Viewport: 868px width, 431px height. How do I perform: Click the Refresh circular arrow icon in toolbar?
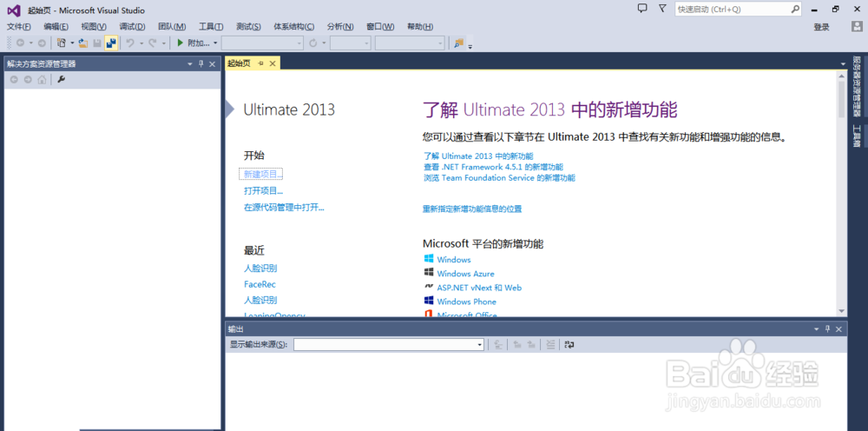tap(313, 43)
